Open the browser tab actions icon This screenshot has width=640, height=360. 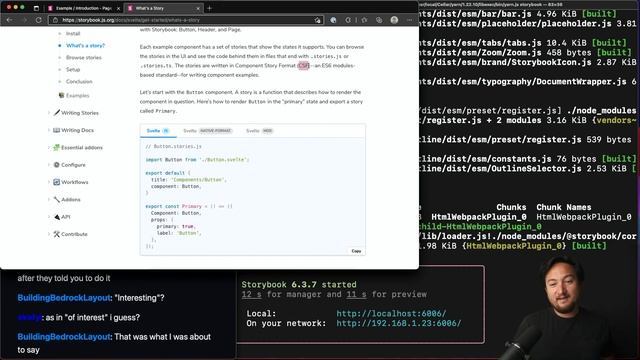(x=36, y=8)
